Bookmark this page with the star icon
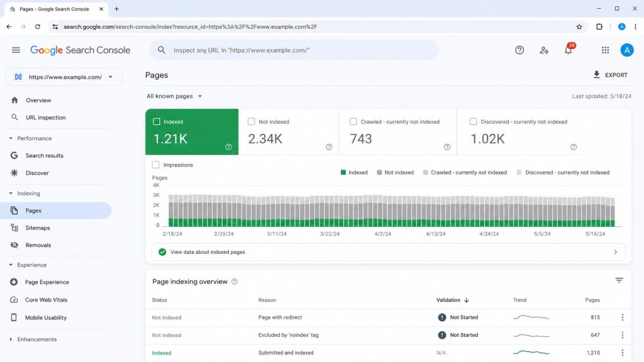644x362 pixels. point(579,26)
